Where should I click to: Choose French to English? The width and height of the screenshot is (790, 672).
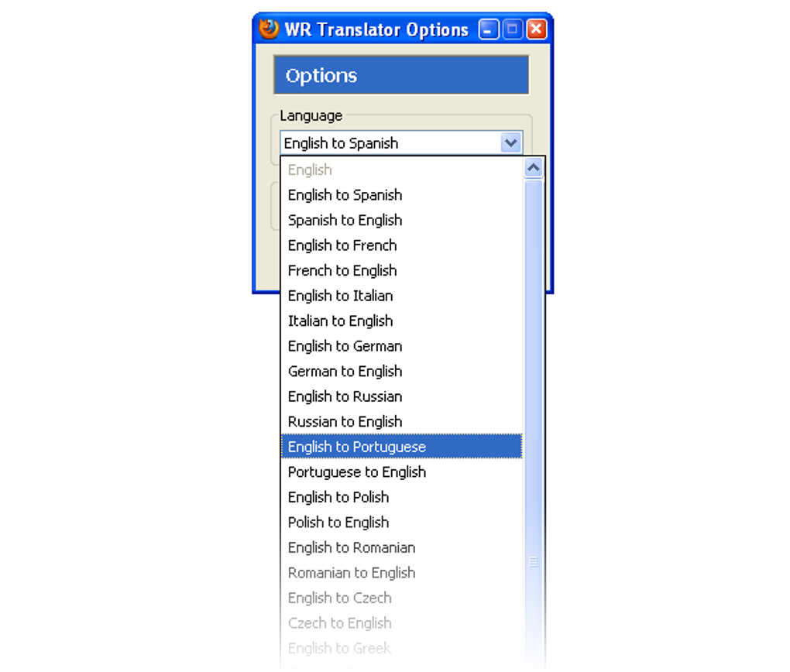(x=342, y=270)
